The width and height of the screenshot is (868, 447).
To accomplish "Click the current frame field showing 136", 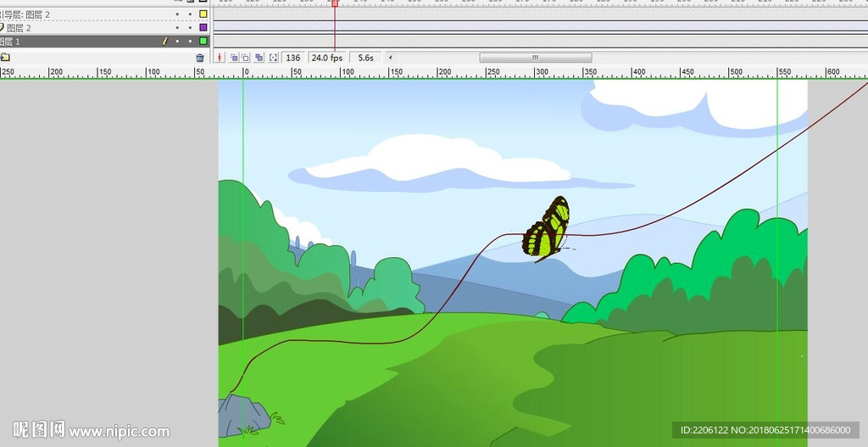I will pos(293,58).
